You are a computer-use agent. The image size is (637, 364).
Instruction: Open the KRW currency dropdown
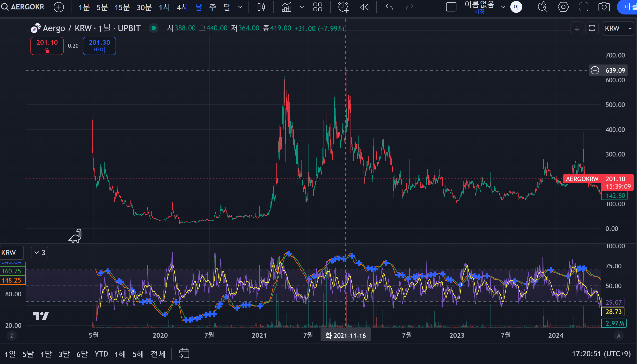tap(618, 28)
